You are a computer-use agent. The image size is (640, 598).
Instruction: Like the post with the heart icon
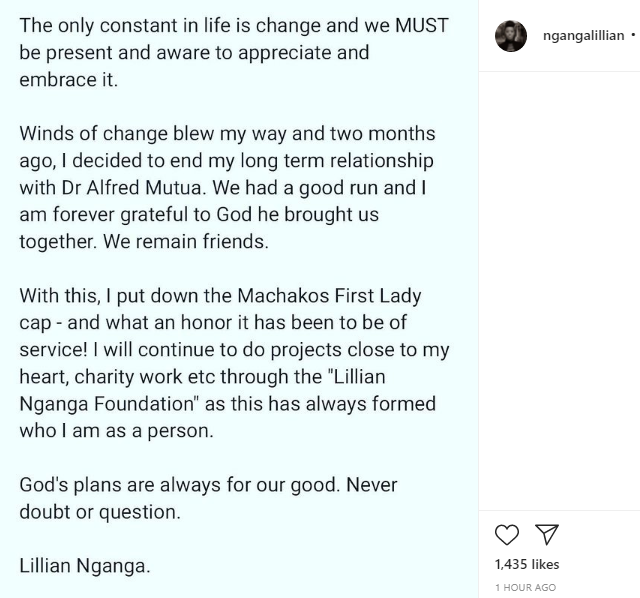point(507,535)
